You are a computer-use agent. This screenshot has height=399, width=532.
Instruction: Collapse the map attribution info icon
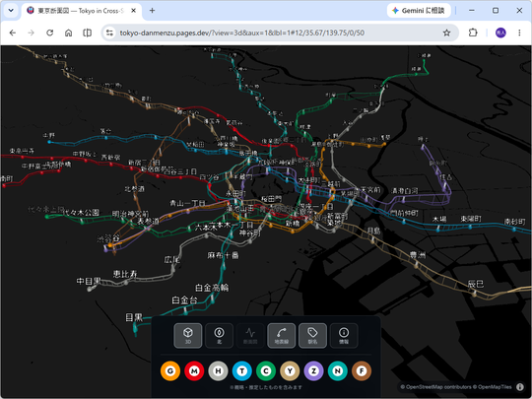click(520, 387)
